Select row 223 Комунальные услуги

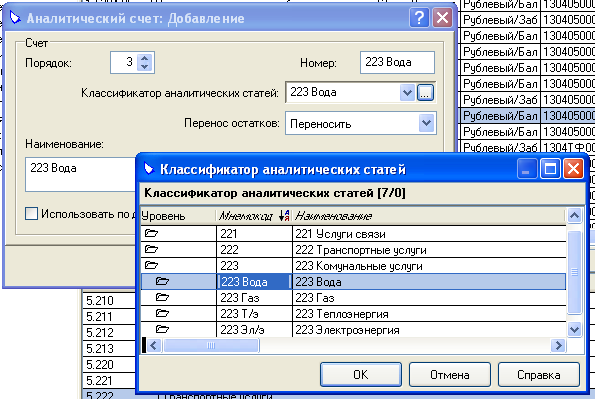click(x=353, y=265)
